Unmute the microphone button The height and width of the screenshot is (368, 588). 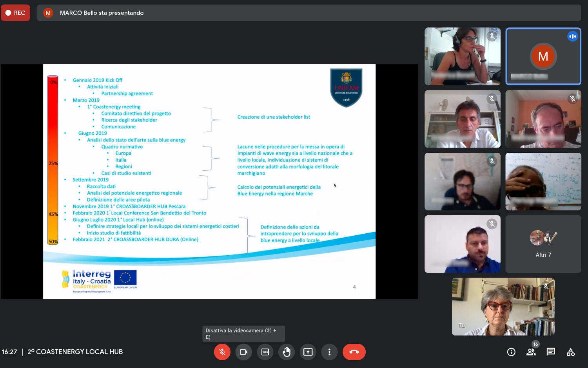pos(222,352)
